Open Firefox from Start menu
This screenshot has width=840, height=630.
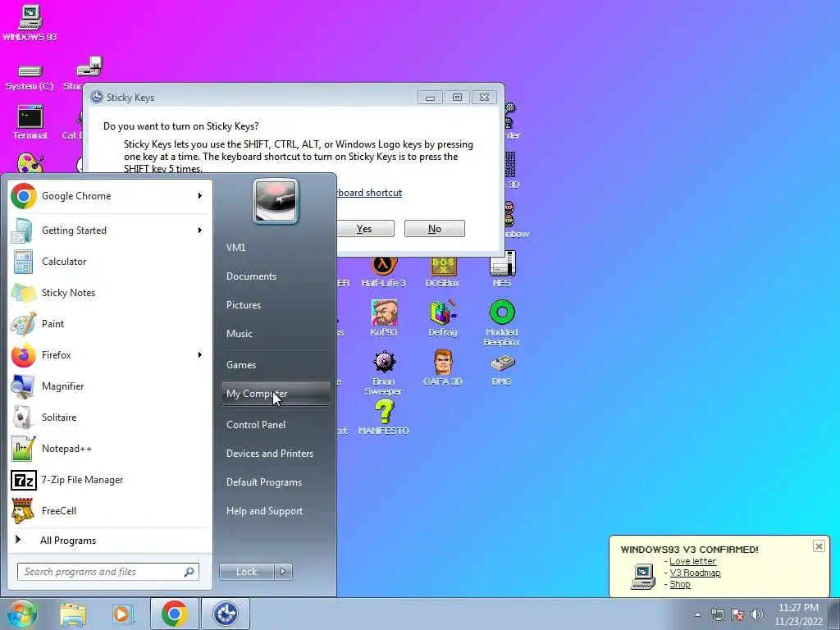[x=107, y=354]
